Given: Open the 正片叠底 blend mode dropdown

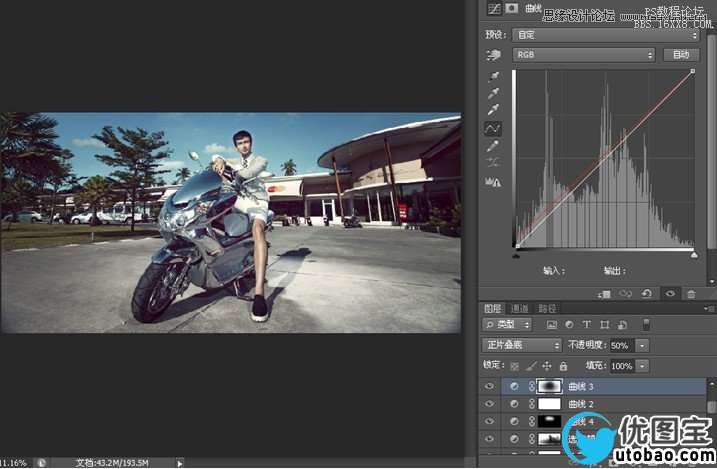Looking at the screenshot, I should click(521, 345).
